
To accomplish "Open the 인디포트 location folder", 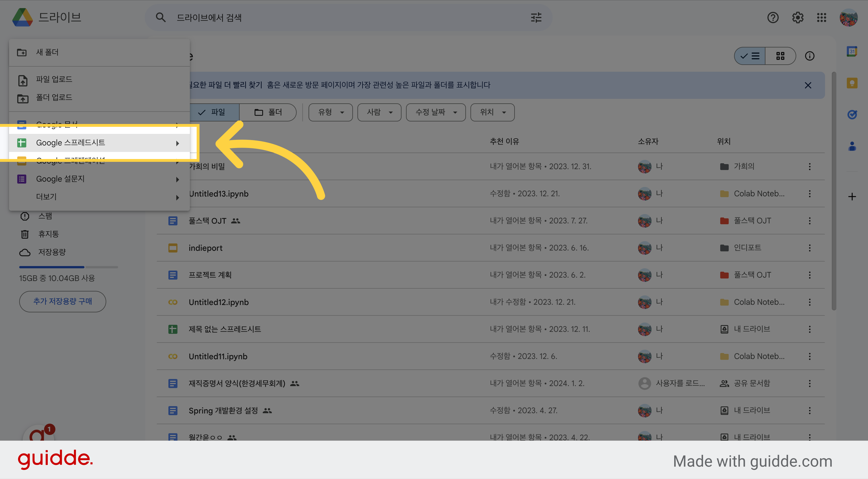I will coord(740,248).
